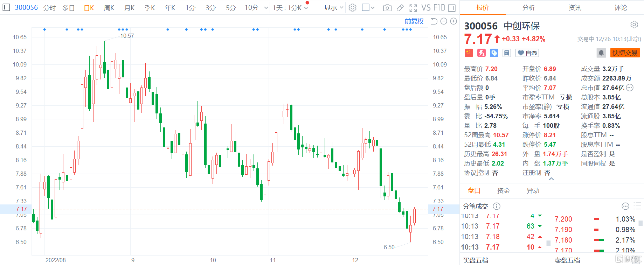The width and height of the screenshot is (644, 265).
Task: Click the blue tag icon
Action: (x=494, y=53)
